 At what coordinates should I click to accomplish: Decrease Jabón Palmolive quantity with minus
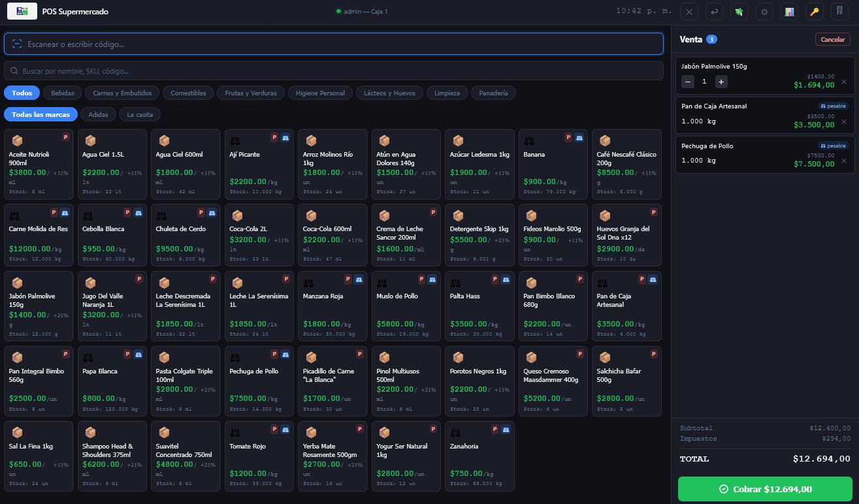[688, 82]
